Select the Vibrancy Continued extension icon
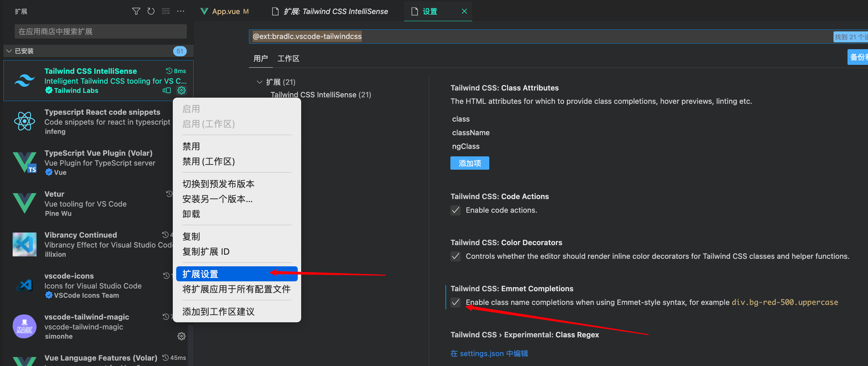This screenshot has height=366, width=868. (24, 244)
